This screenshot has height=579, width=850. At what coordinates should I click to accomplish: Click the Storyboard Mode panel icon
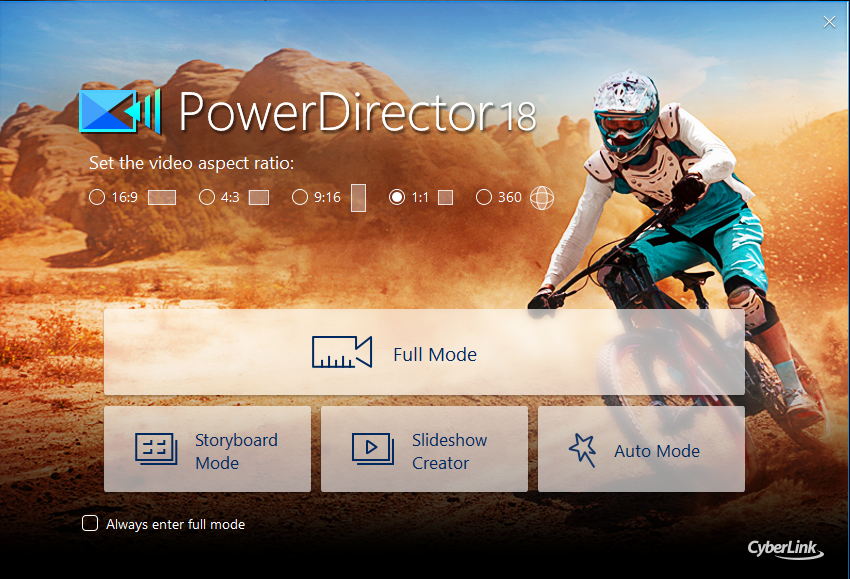(x=155, y=448)
